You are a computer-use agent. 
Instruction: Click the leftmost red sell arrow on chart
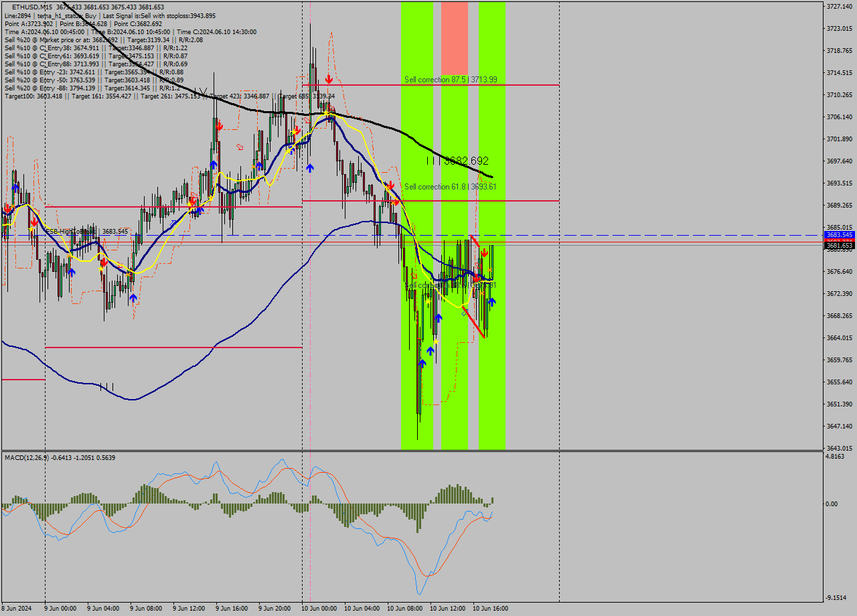(x=7, y=209)
